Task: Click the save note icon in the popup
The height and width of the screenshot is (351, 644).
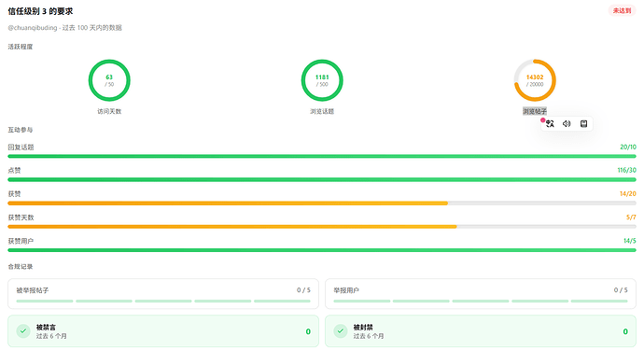Action: click(583, 124)
